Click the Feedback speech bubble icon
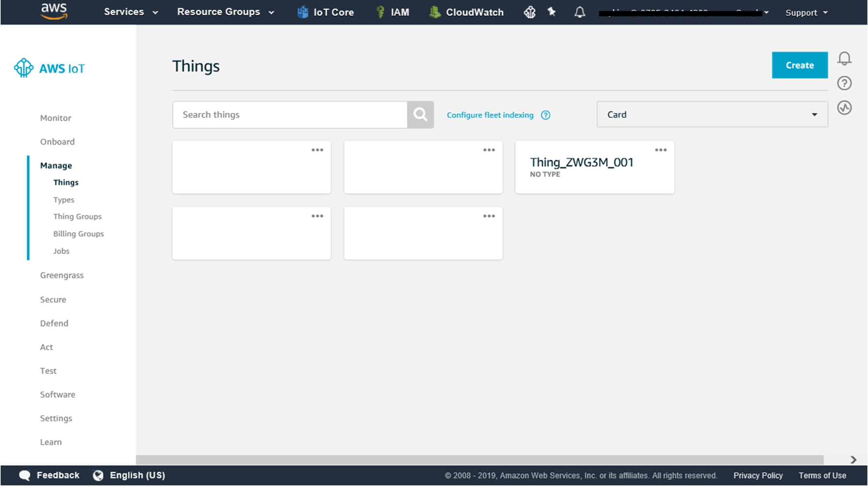This screenshot has width=868, height=486. tap(24, 475)
